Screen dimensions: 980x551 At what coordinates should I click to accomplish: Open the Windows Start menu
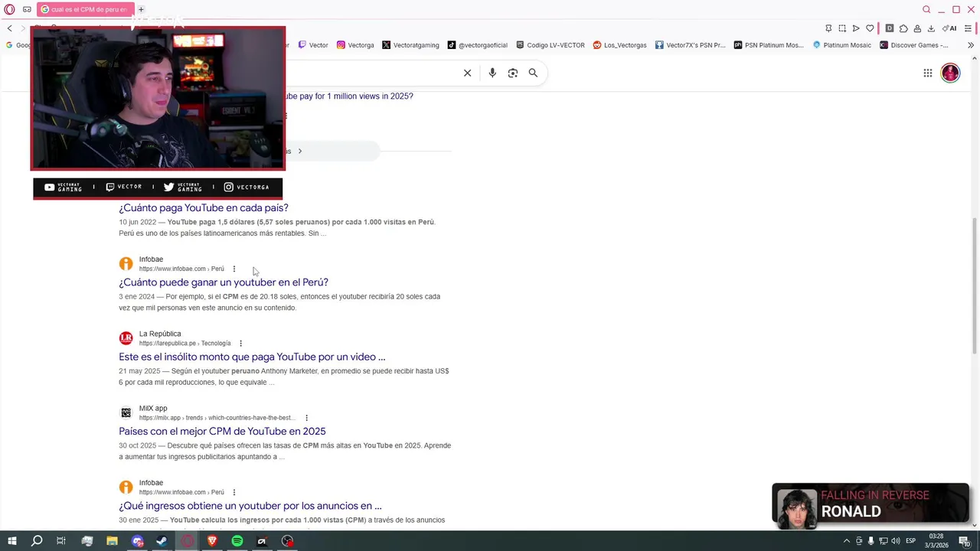pos(11,541)
